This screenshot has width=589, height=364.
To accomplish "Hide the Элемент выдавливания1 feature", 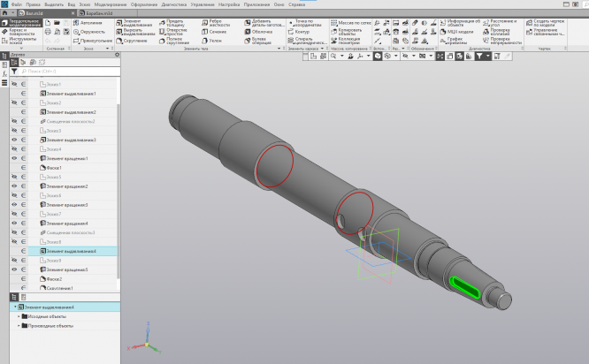I will pos(14,94).
